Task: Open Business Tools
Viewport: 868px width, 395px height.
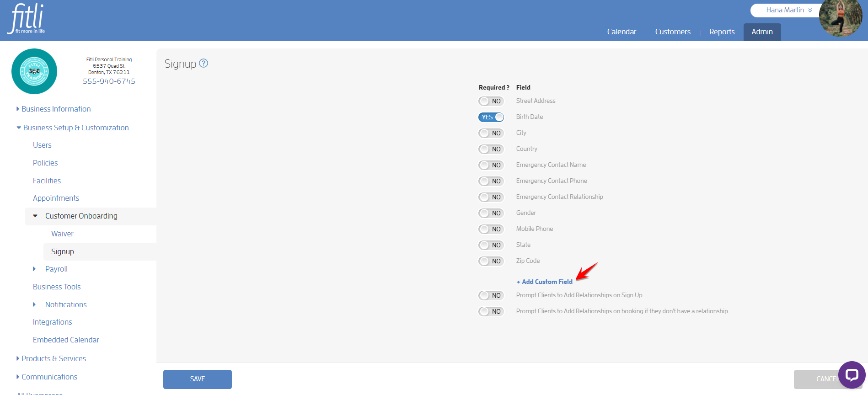Action: click(x=57, y=287)
